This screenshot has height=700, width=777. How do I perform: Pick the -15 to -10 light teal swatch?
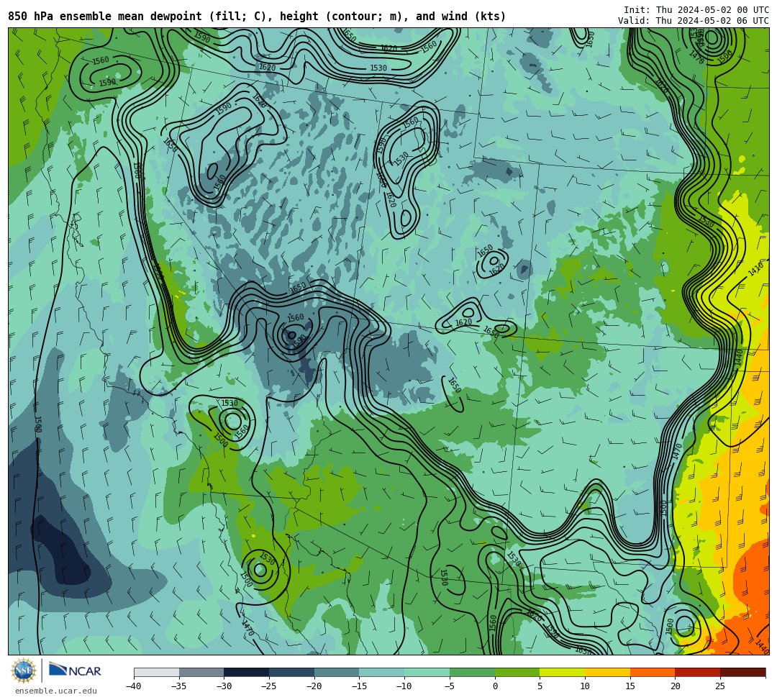click(x=382, y=672)
